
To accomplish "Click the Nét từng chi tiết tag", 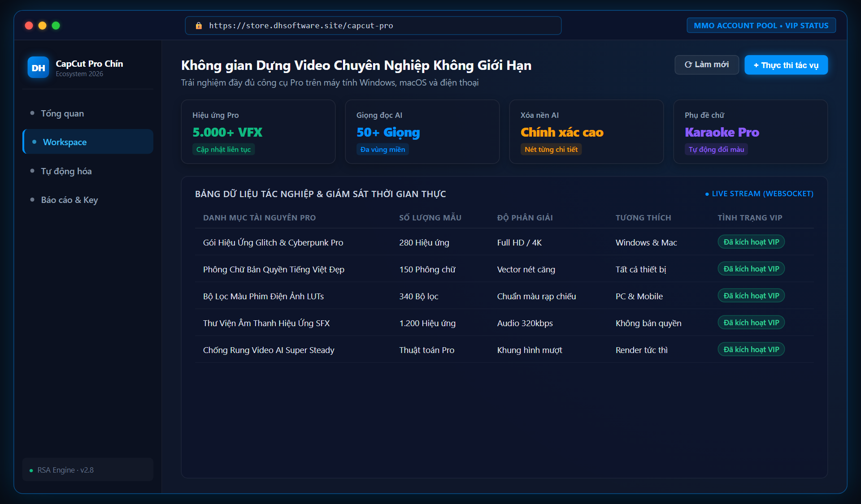I will 551,150.
